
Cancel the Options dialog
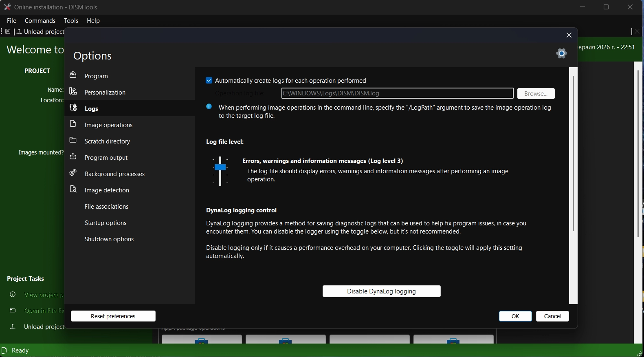pos(552,316)
